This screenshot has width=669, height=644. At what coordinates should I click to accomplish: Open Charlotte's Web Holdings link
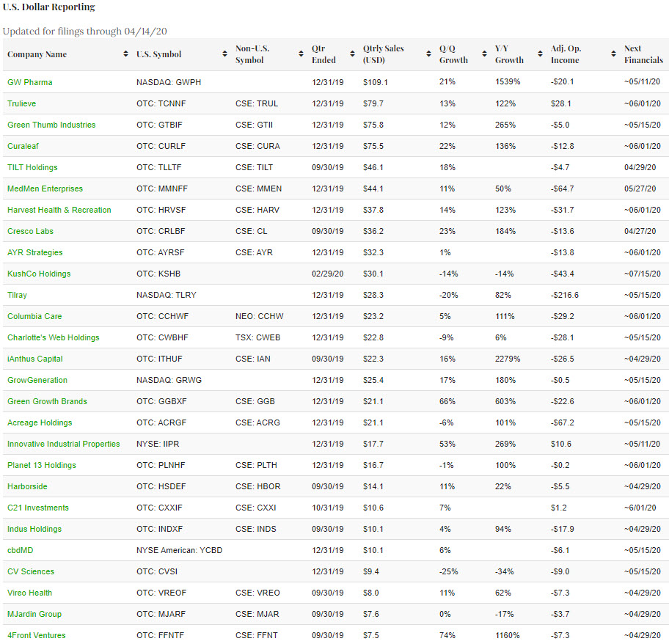click(x=54, y=337)
